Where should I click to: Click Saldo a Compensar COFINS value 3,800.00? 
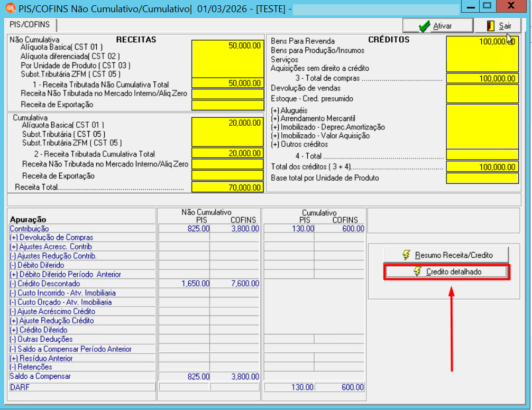point(245,377)
